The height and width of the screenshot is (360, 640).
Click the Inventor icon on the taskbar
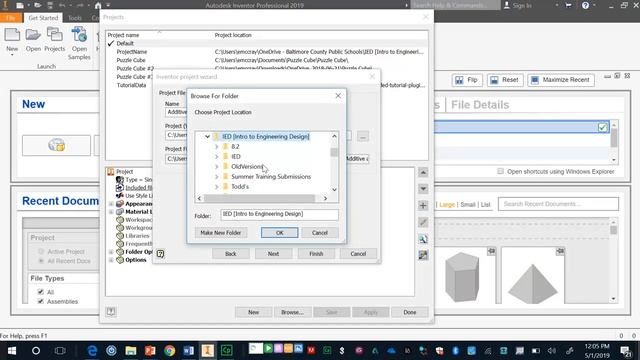point(207,350)
